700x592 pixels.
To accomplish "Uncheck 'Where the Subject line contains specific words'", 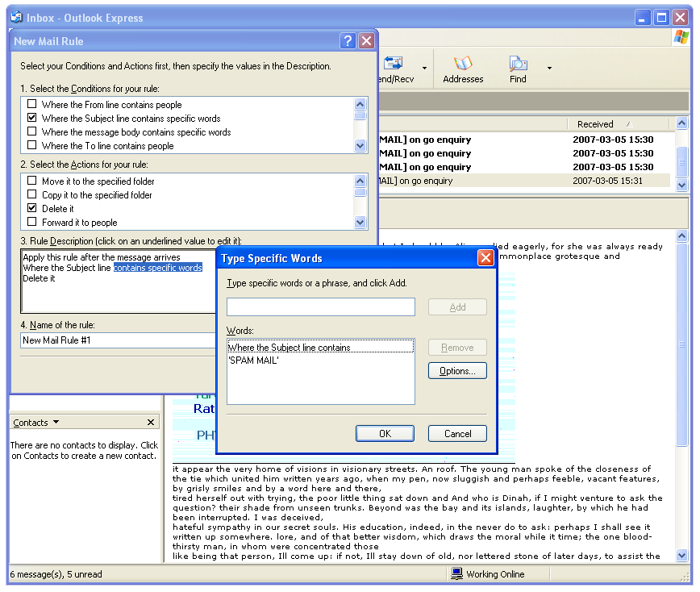I will 31,118.
